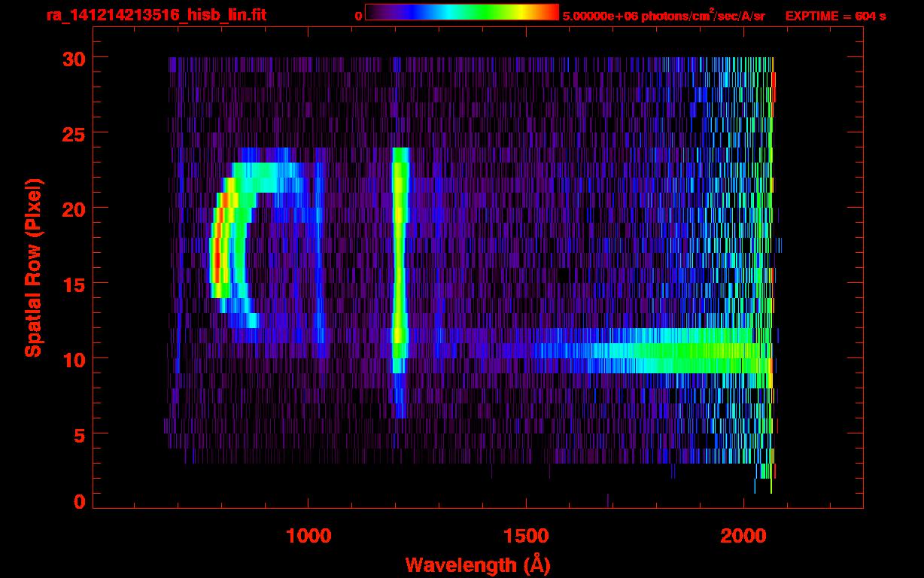Image resolution: width=924 pixels, height=578 pixels.
Task: Click the rainbow color scale bar
Action: 462,12
